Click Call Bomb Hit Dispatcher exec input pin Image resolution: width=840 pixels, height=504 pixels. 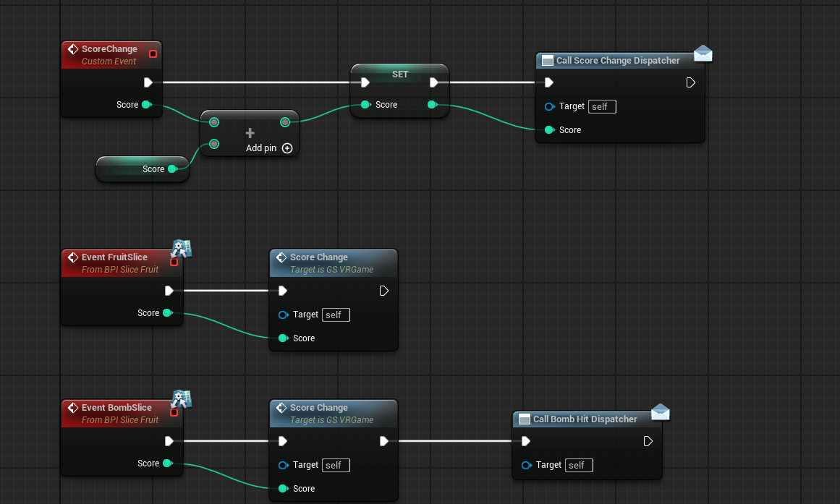point(525,441)
